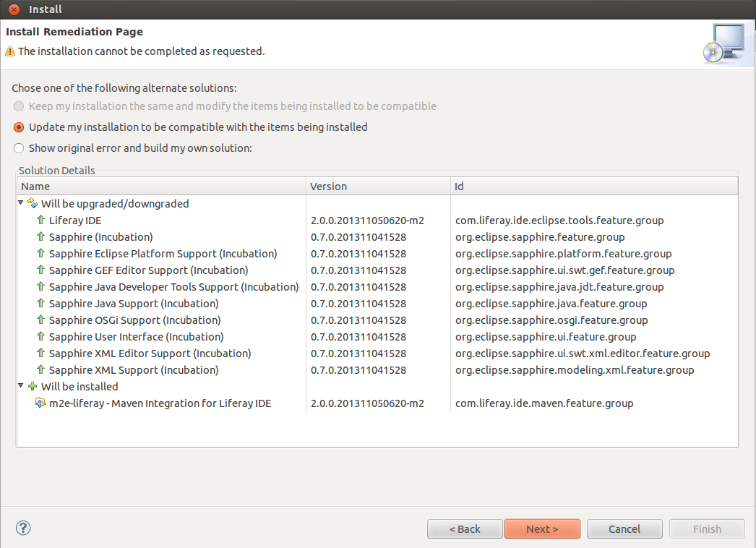The height and width of the screenshot is (548, 756).
Task: Choose 'Keep my installation the same' radio option
Action: [x=20, y=106]
